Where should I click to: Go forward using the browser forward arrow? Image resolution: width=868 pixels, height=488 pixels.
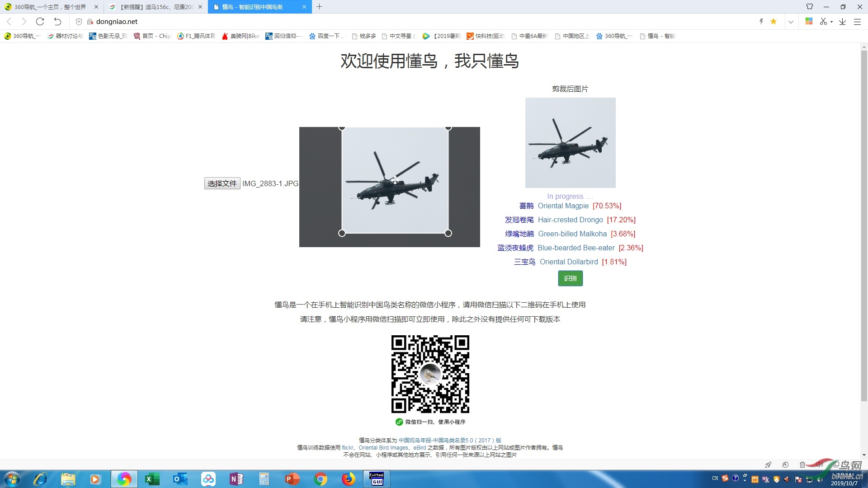pos(24,21)
